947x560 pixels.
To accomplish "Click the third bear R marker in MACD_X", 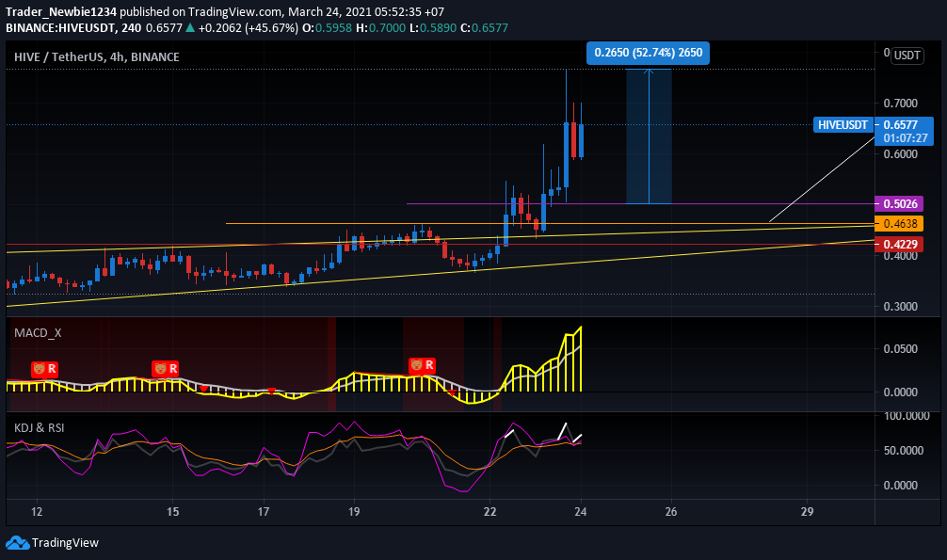I will pyautogui.click(x=422, y=365).
